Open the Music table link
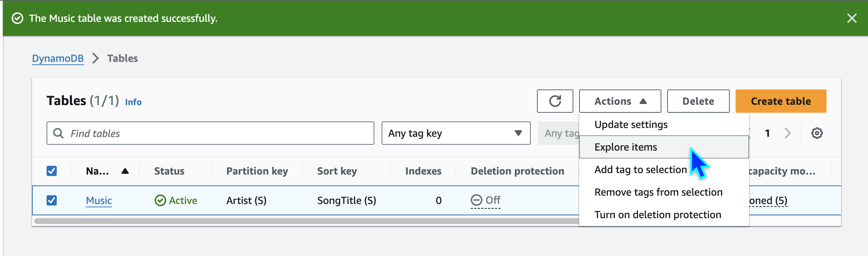This screenshot has width=868, height=256. tap(99, 200)
